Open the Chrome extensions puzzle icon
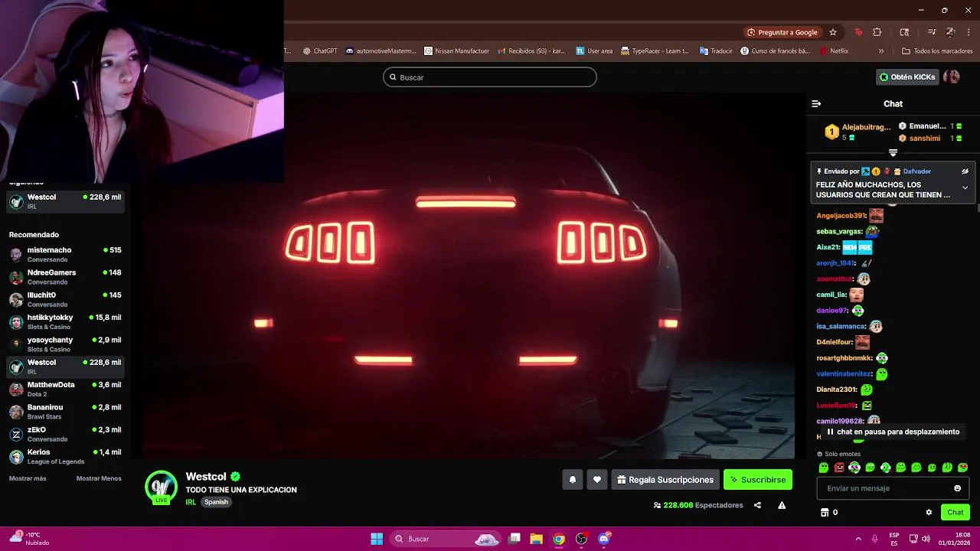Screen dimensions: 980x551 (877, 32)
